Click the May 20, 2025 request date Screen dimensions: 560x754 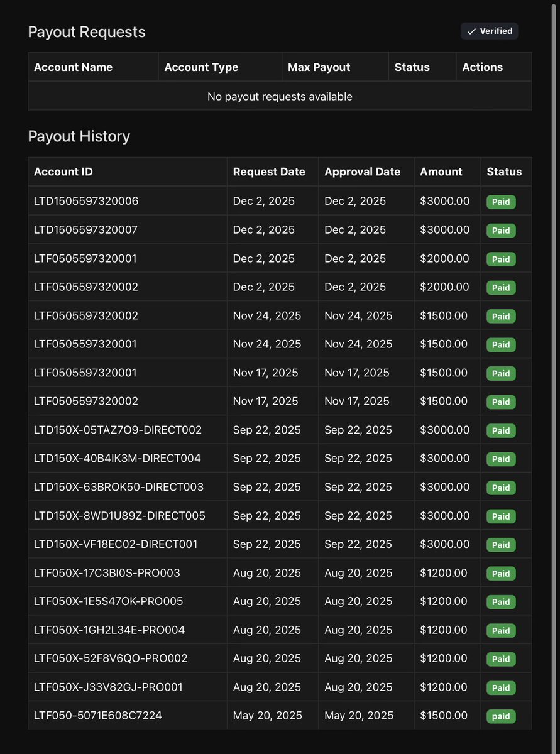(x=268, y=715)
